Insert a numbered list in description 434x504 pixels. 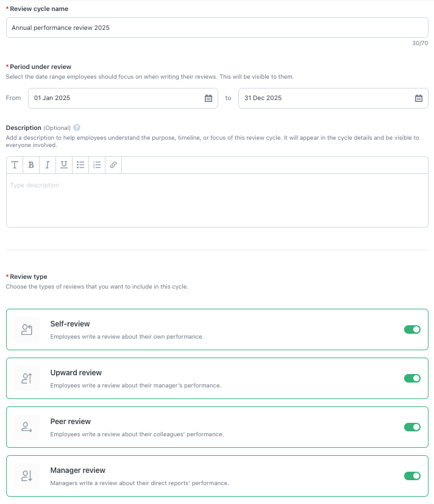click(x=97, y=165)
